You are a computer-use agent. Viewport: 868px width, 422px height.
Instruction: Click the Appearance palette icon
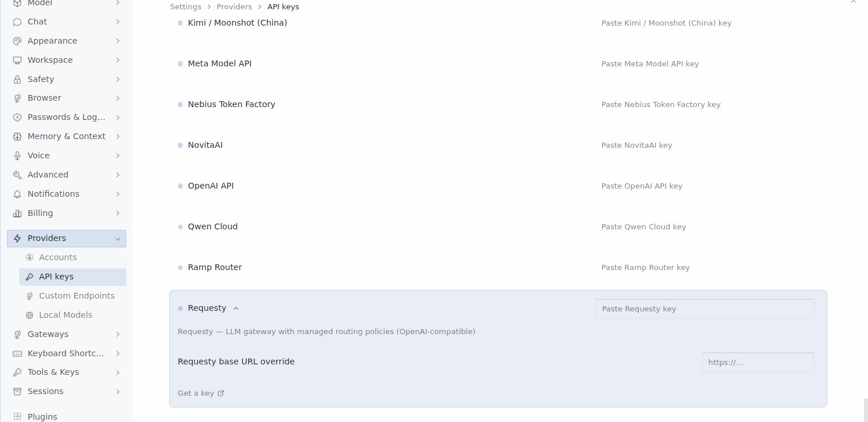(17, 41)
